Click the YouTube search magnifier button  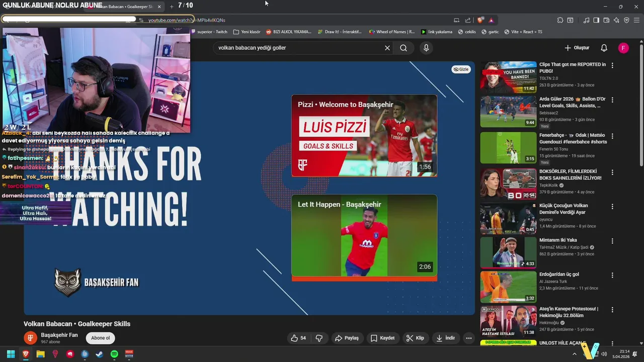(404, 48)
